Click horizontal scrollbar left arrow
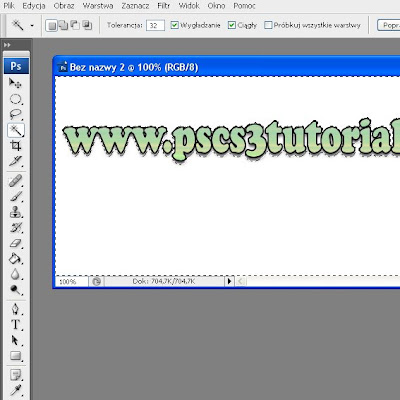The image size is (400, 400). coord(241,282)
